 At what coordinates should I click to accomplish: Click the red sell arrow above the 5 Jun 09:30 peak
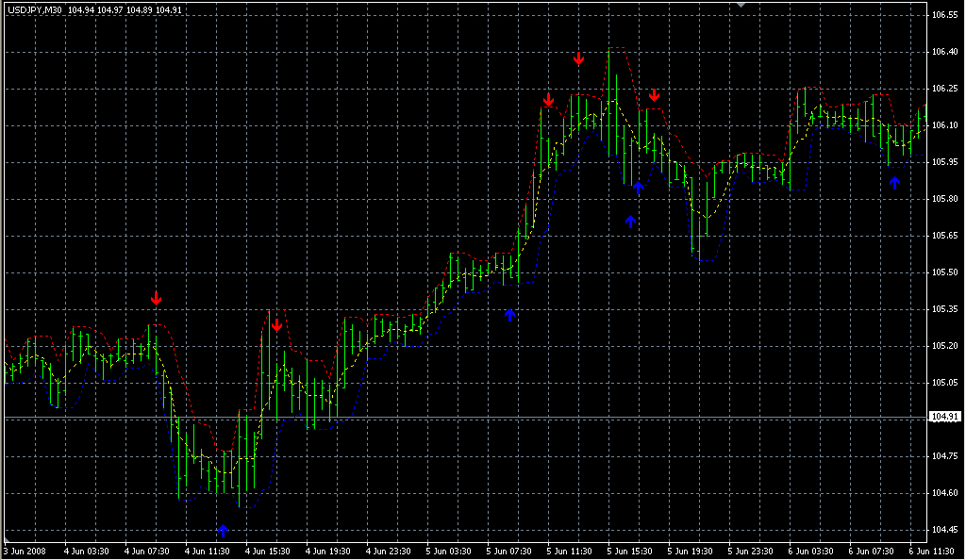pos(550,98)
